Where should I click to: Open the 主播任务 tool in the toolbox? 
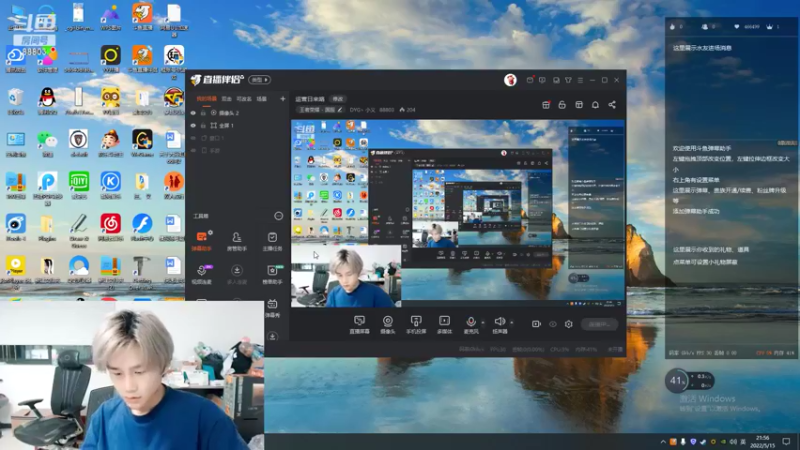coord(272,241)
